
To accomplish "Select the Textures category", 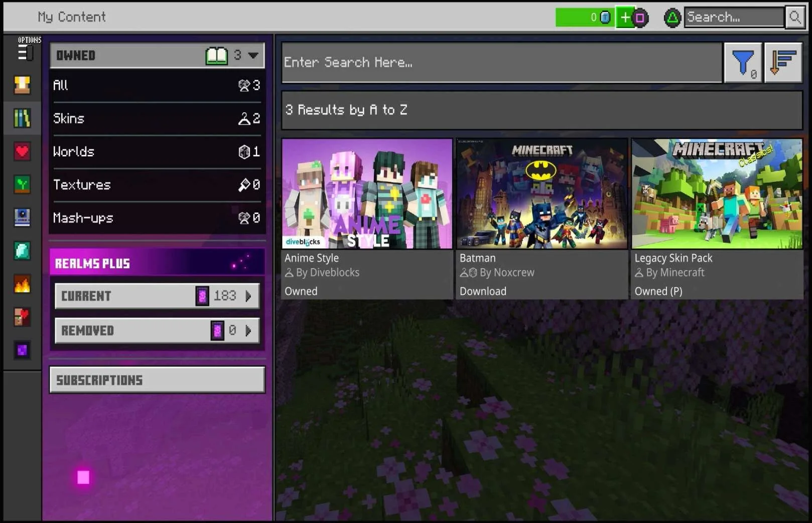I will (x=157, y=185).
